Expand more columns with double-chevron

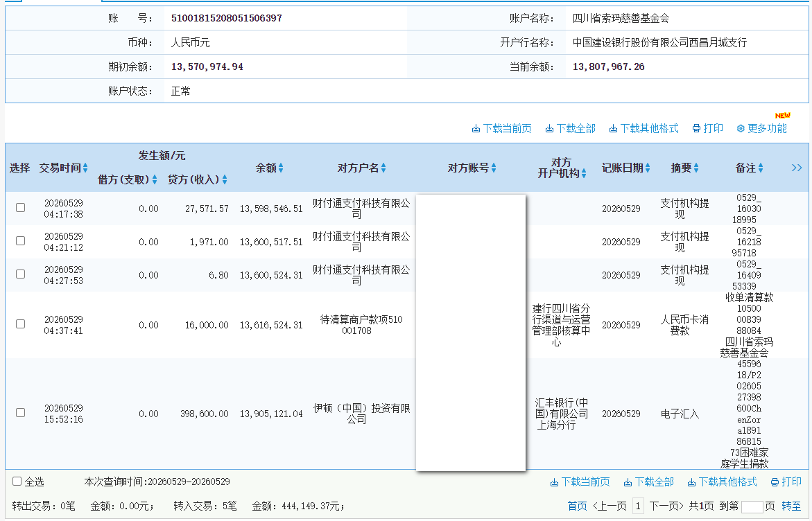(x=797, y=168)
